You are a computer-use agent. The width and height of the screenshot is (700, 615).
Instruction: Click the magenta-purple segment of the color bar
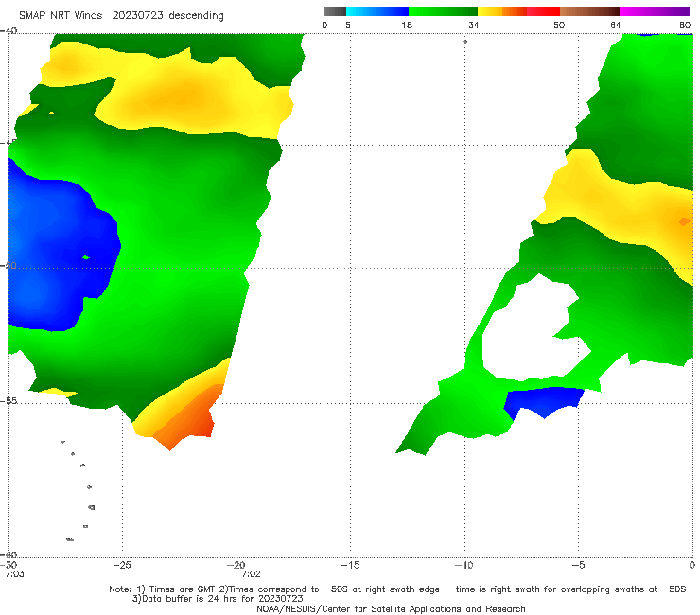point(654,11)
